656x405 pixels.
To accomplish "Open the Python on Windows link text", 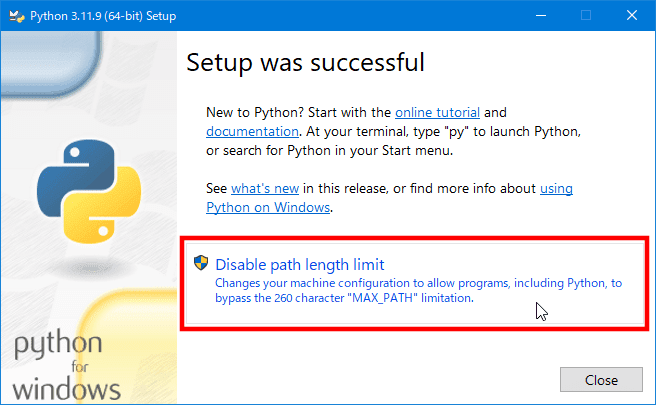I will [x=268, y=208].
